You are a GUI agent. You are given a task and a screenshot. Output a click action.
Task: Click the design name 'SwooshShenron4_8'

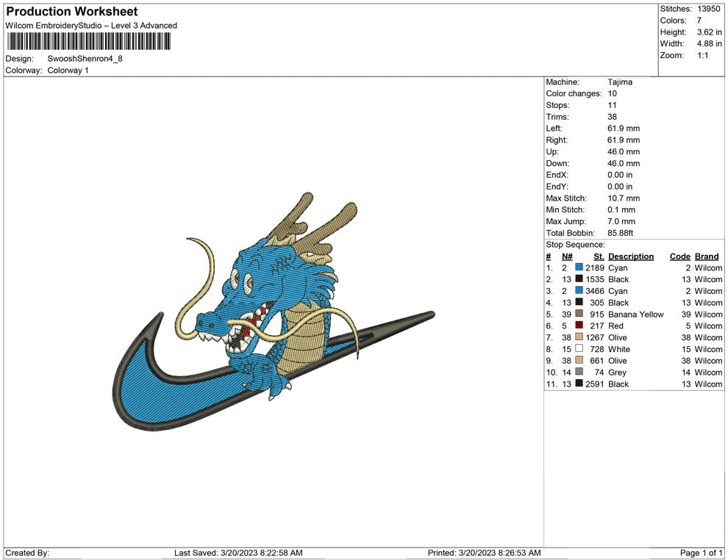(x=85, y=59)
